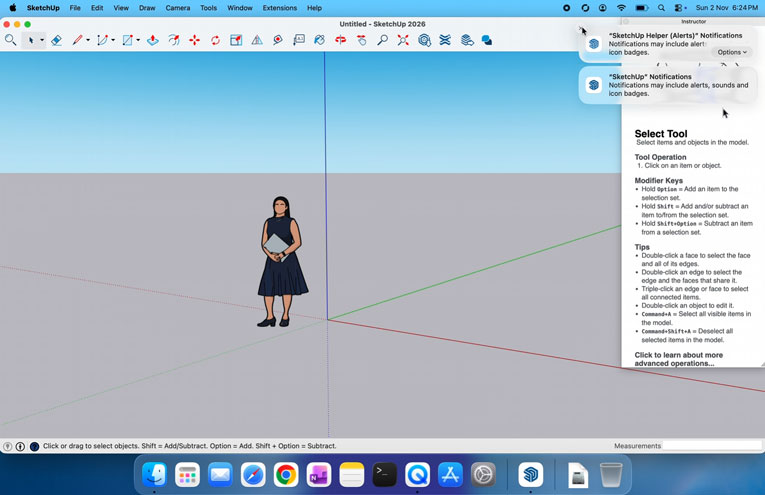Open the Window menu
Viewport: 765px width, 495px height.
tap(240, 8)
